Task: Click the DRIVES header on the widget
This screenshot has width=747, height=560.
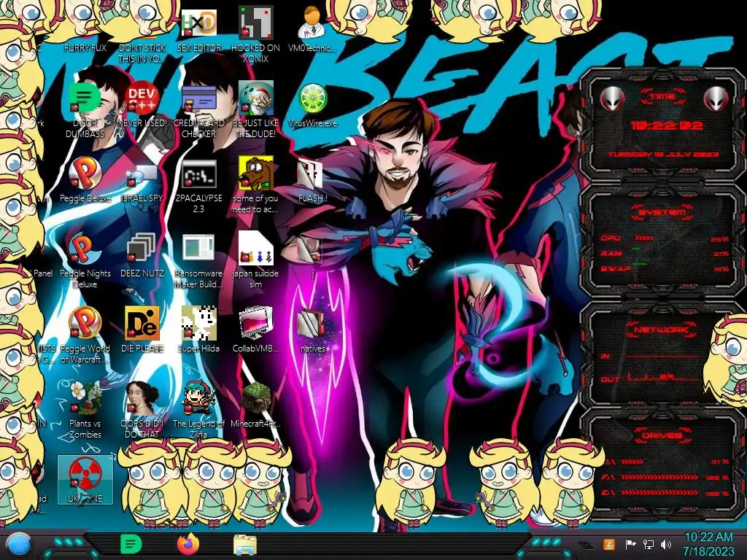Action: pos(662,435)
